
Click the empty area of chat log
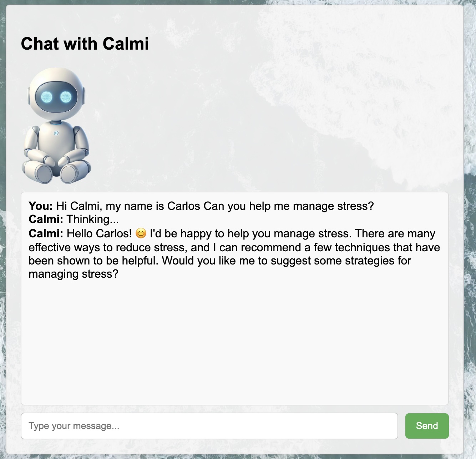point(234,343)
